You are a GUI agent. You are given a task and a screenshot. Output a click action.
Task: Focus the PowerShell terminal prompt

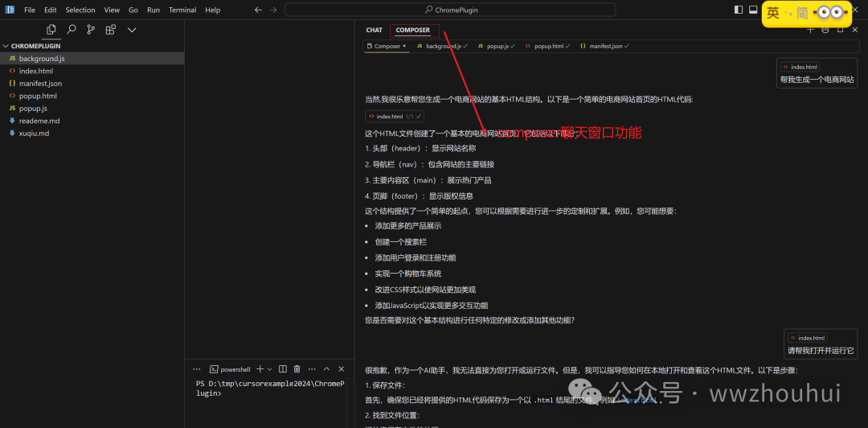pyautogui.click(x=270, y=389)
